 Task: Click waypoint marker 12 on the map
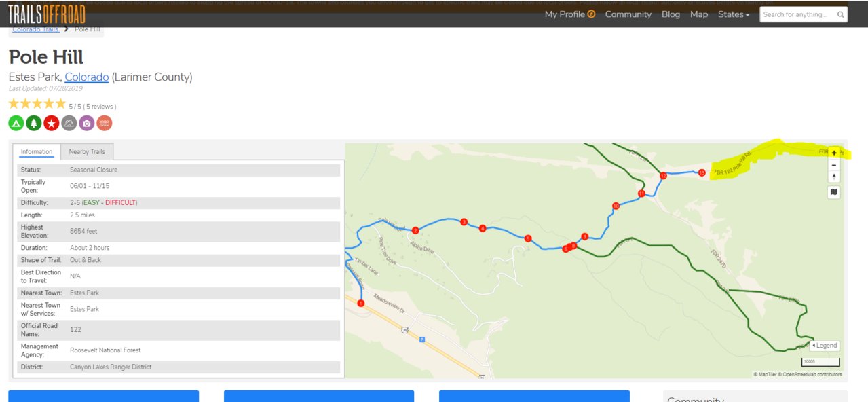coord(663,176)
